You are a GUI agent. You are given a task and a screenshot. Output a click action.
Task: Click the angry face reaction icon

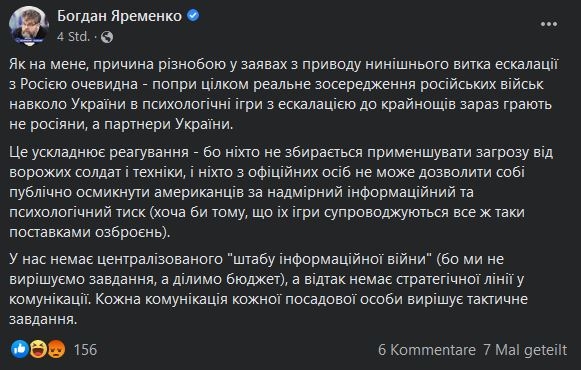point(56,349)
